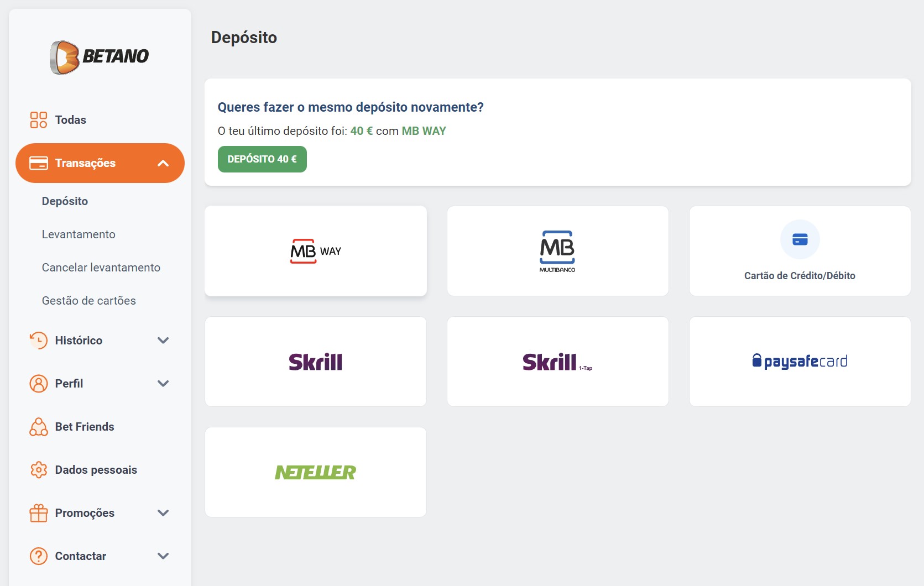Click the Promoções gift icon
The width and height of the screenshot is (924, 586).
[x=38, y=513]
